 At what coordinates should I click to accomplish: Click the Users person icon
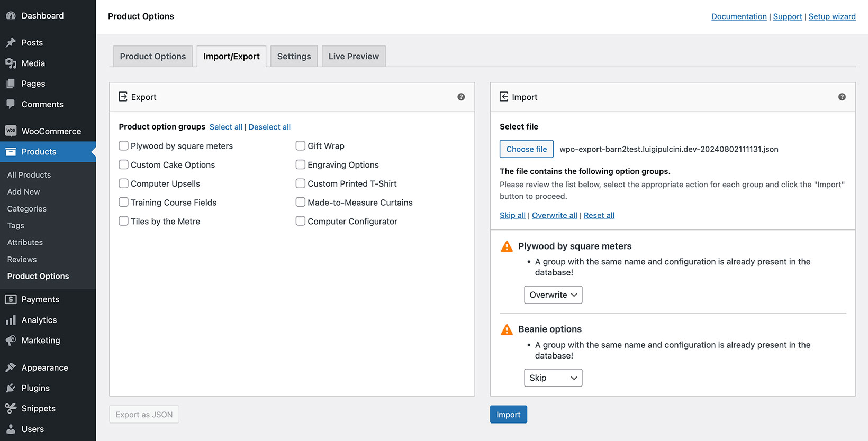tap(11, 429)
